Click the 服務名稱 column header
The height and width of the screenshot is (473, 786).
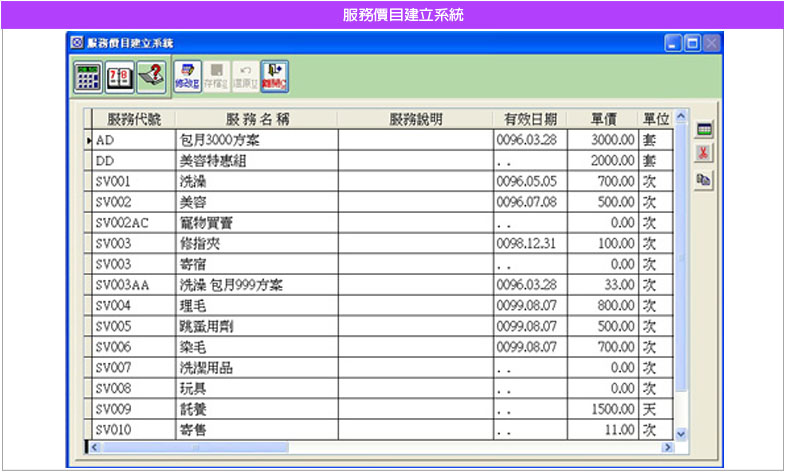click(x=256, y=119)
